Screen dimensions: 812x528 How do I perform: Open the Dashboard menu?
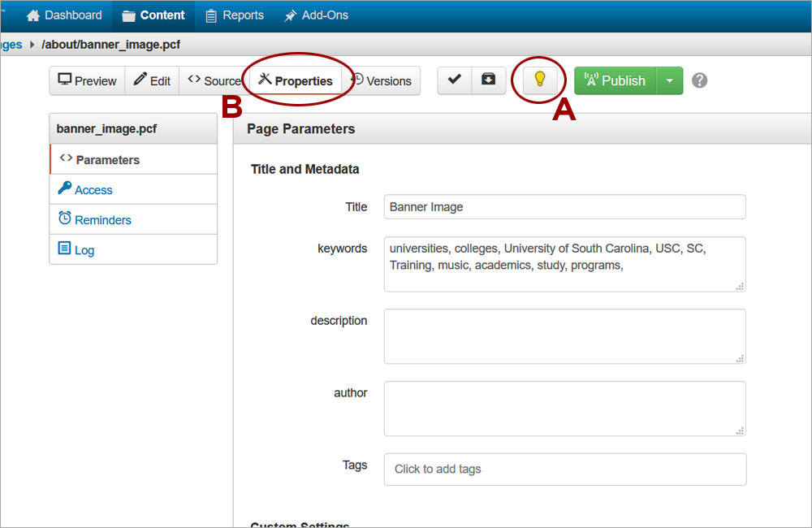64,15
